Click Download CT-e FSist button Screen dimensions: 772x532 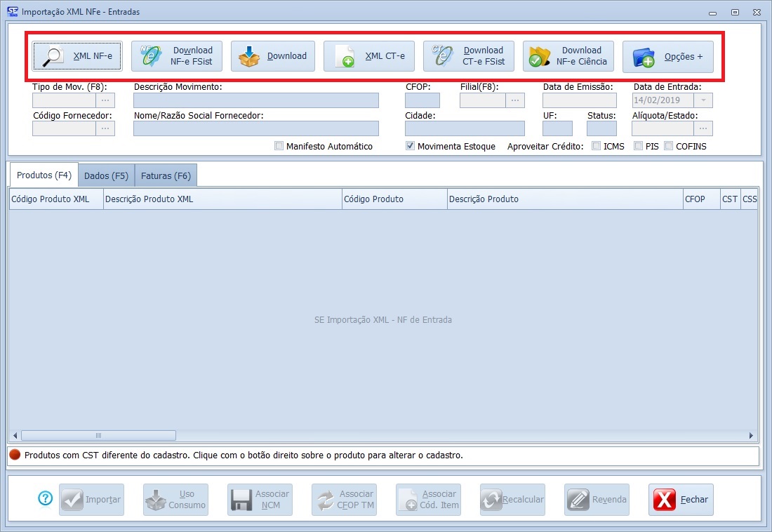[469, 56]
